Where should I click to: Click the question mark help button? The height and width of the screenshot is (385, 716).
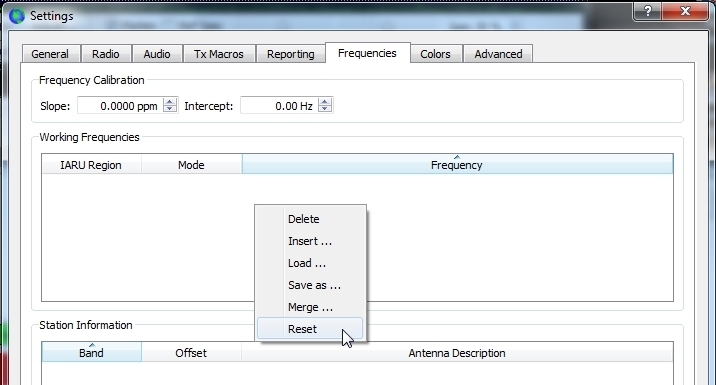click(x=648, y=11)
